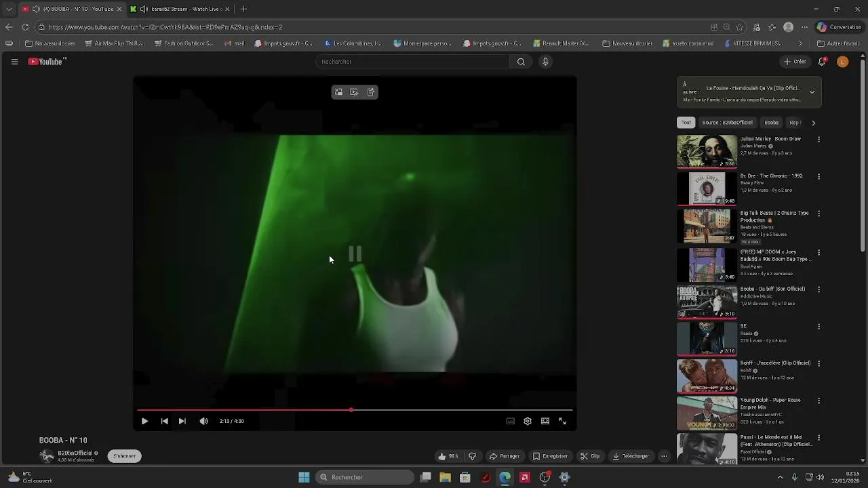Click the search magnifier button
The height and width of the screenshot is (488, 868).
point(521,62)
